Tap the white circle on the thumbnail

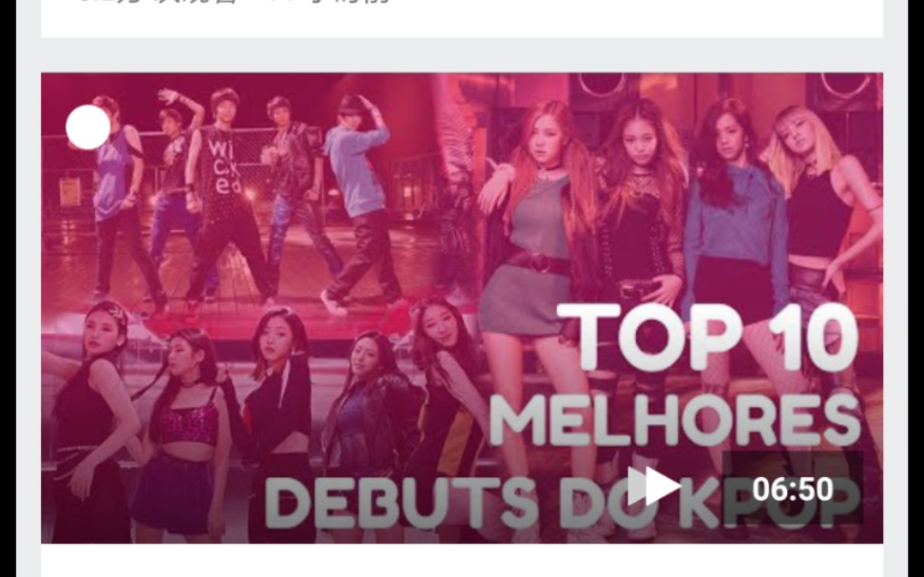[87, 126]
